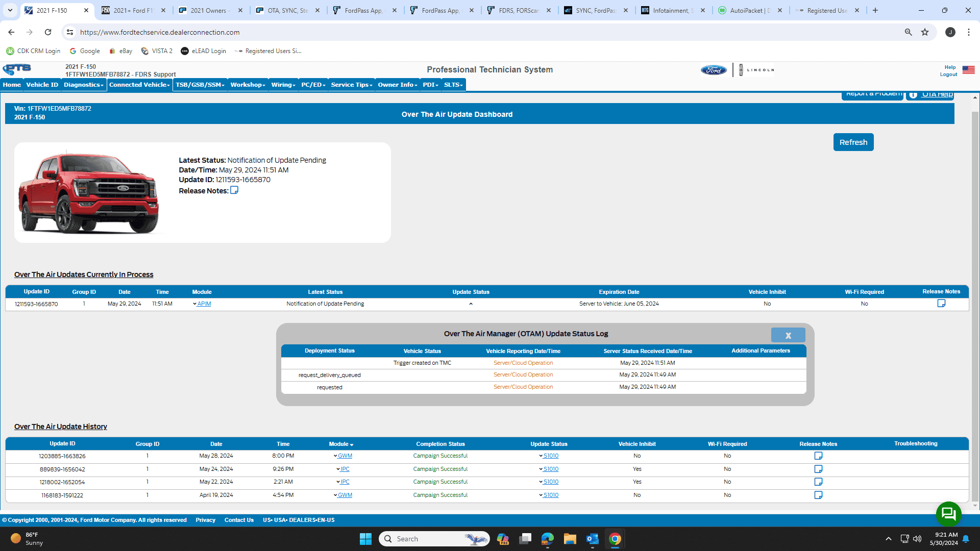The image size is (980, 551).
Task: Collapse the Update Status caret in the current update row
Action: pyautogui.click(x=471, y=304)
